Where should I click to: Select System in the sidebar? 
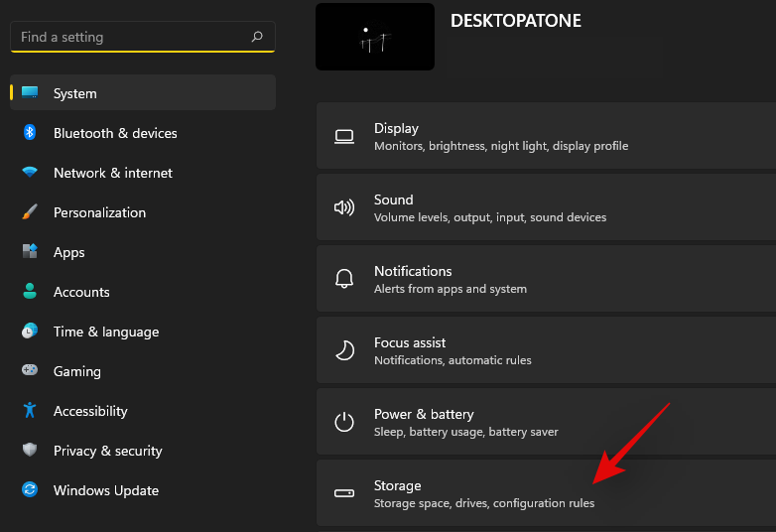tap(75, 93)
